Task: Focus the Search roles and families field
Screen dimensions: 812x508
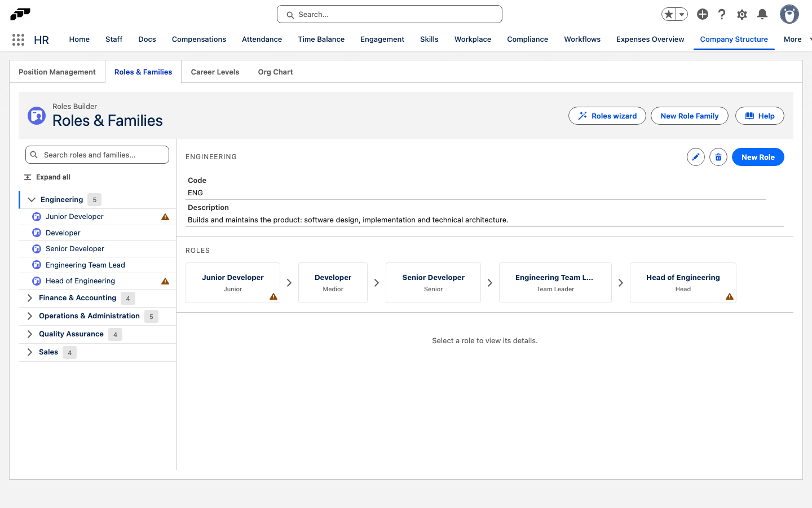Action: pos(97,155)
